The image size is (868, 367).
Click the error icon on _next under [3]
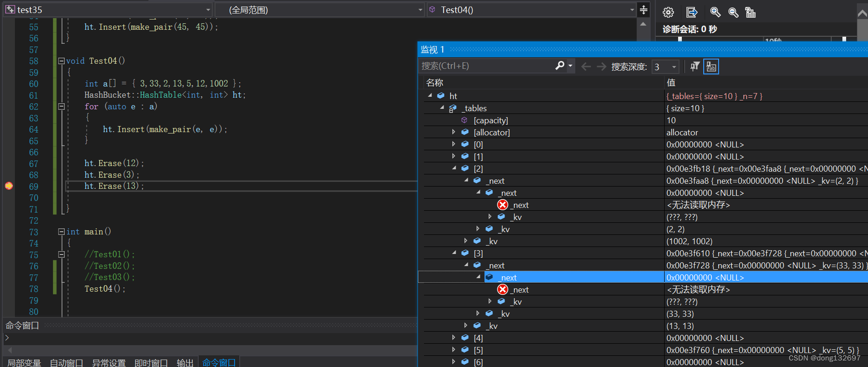tap(503, 289)
